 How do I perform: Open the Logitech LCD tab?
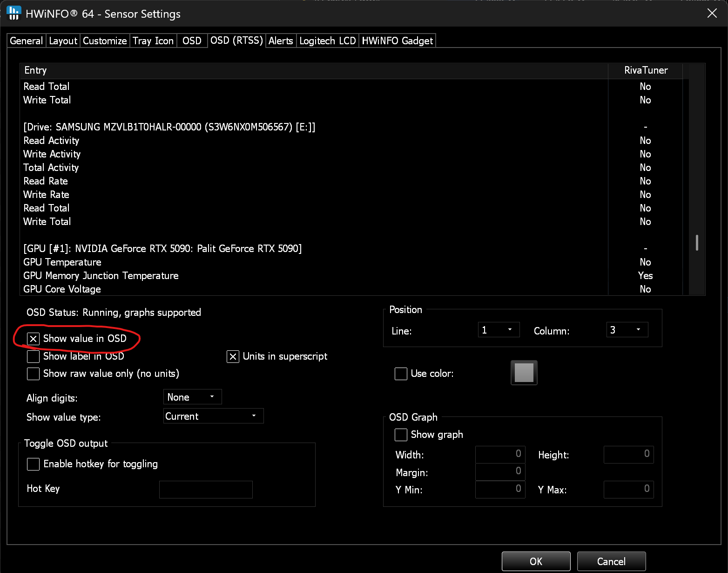click(x=328, y=41)
